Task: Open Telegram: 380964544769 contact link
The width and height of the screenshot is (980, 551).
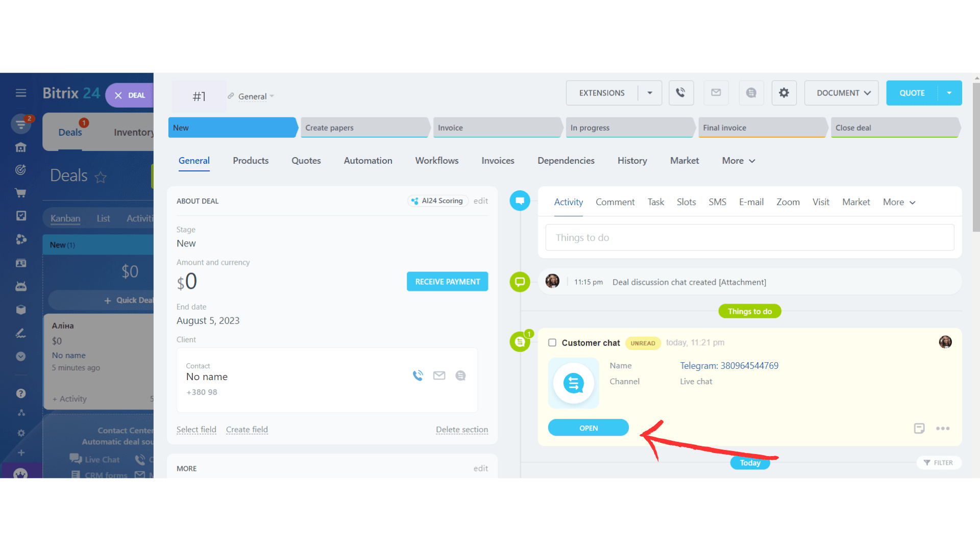Action: [729, 366]
